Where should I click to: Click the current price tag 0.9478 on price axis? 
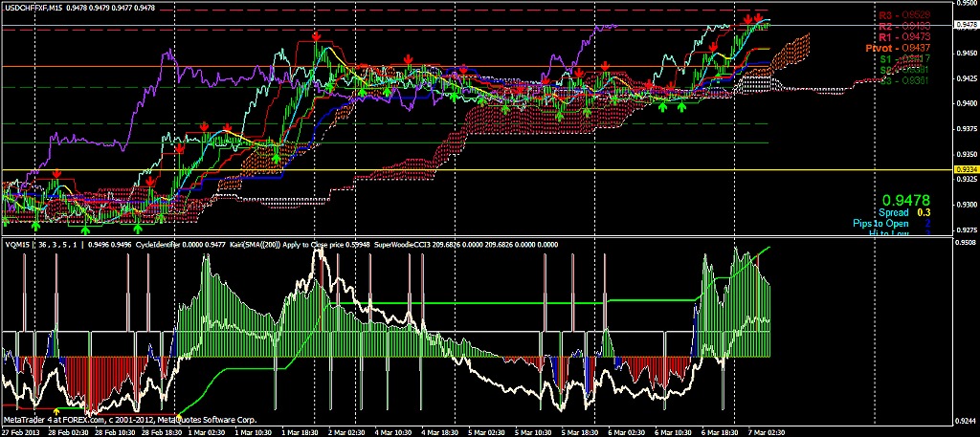tap(967, 26)
